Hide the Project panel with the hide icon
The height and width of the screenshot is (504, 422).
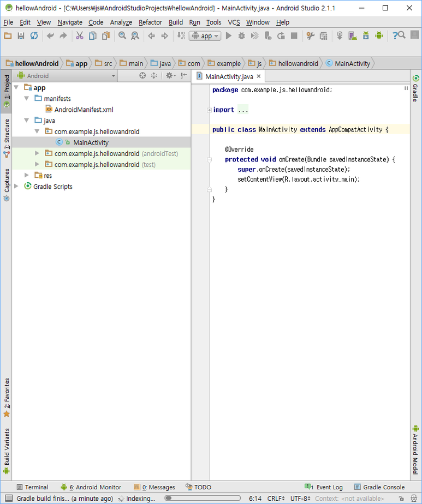coord(183,75)
